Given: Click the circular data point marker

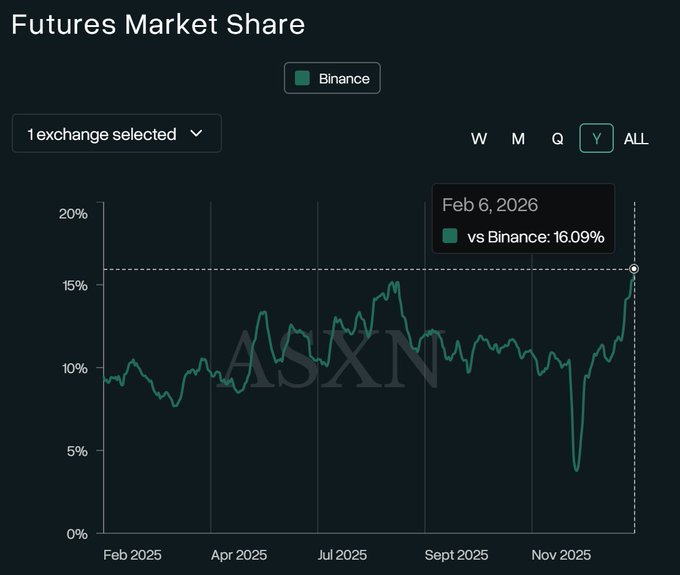Looking at the screenshot, I should [634, 269].
